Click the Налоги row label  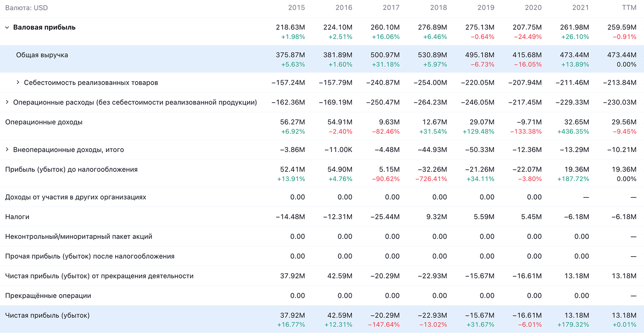coord(17,217)
